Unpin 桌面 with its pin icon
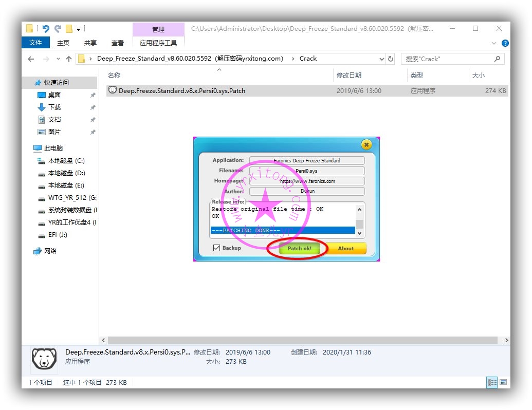Screen dimensions: 532x410 [x=93, y=95]
